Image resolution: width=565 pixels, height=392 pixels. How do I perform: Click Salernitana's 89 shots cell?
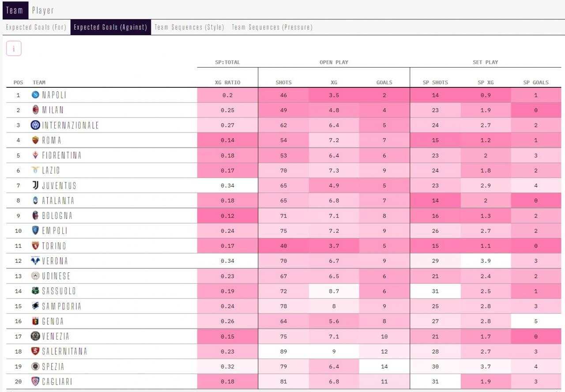(x=283, y=351)
